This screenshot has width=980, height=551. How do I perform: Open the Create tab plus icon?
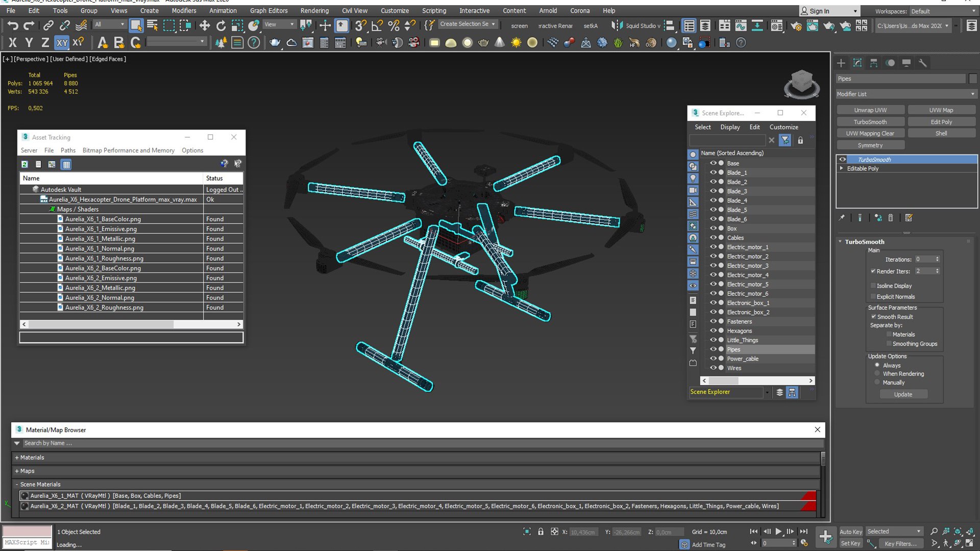[841, 63]
